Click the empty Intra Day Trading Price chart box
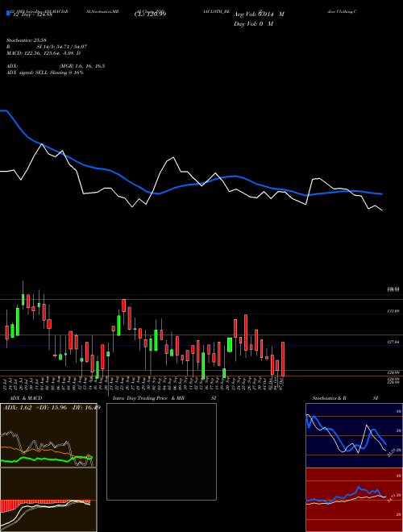403x532 pixels. 161,451
